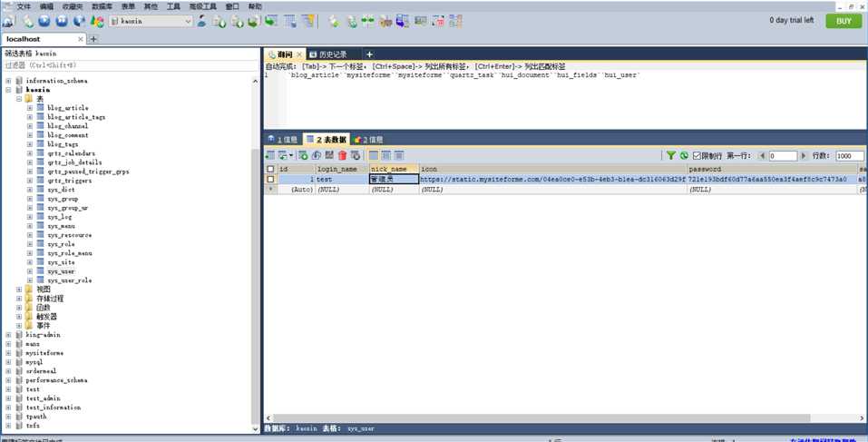This screenshot has height=442, width=868.
Task: Collapse the kaoxin database node
Action: point(8,89)
